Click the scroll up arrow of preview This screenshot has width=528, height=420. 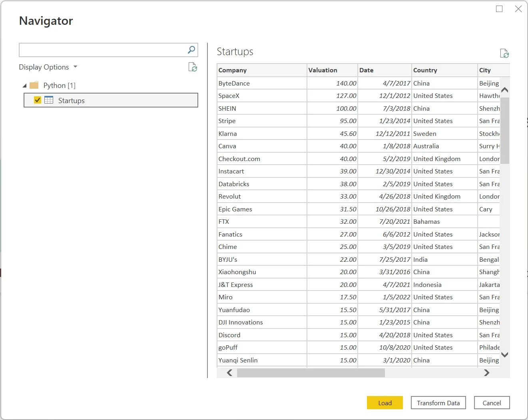pos(505,90)
